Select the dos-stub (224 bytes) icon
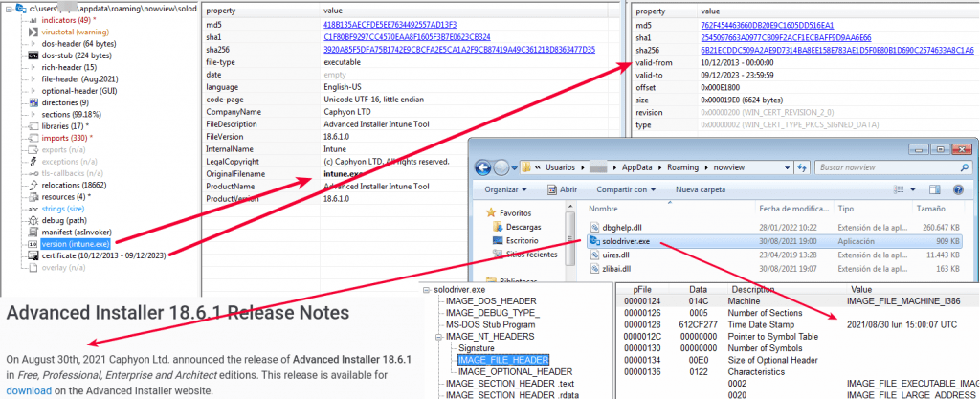 click(x=33, y=55)
